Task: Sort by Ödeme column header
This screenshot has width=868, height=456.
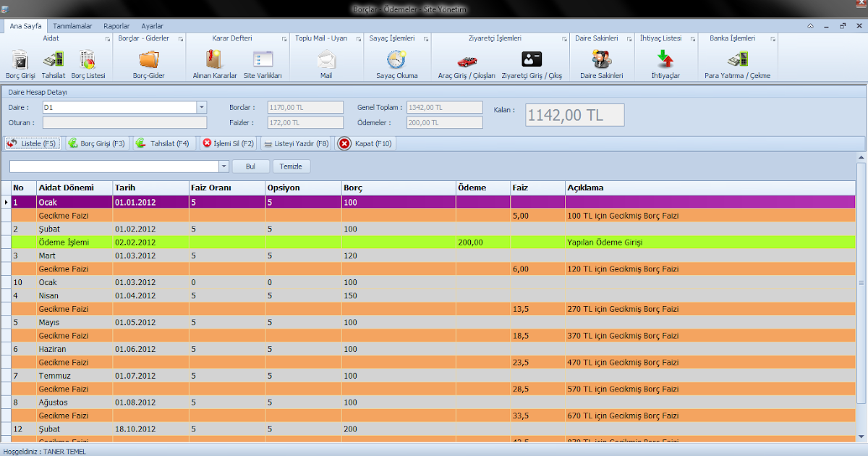Action: coord(483,187)
